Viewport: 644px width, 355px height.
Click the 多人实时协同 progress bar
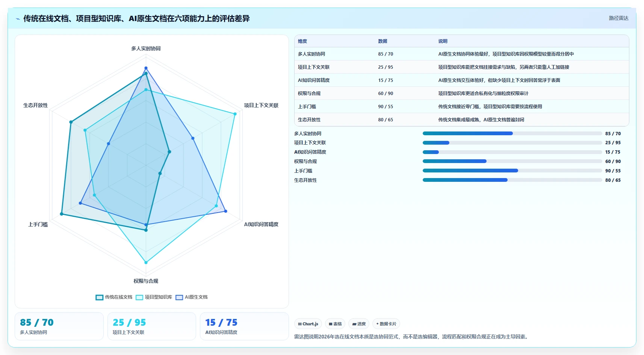512,133
